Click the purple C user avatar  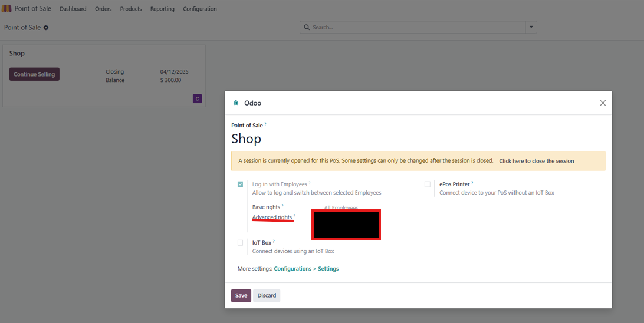[x=197, y=98]
